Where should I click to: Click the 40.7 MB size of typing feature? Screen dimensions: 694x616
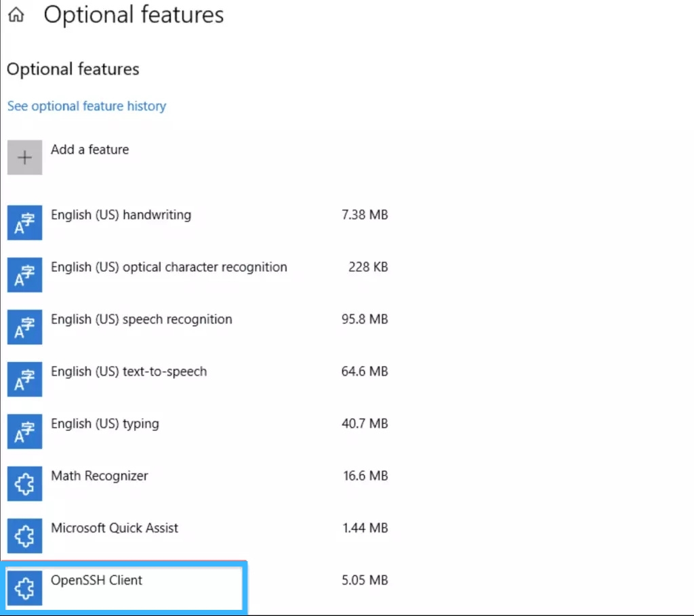pos(365,424)
